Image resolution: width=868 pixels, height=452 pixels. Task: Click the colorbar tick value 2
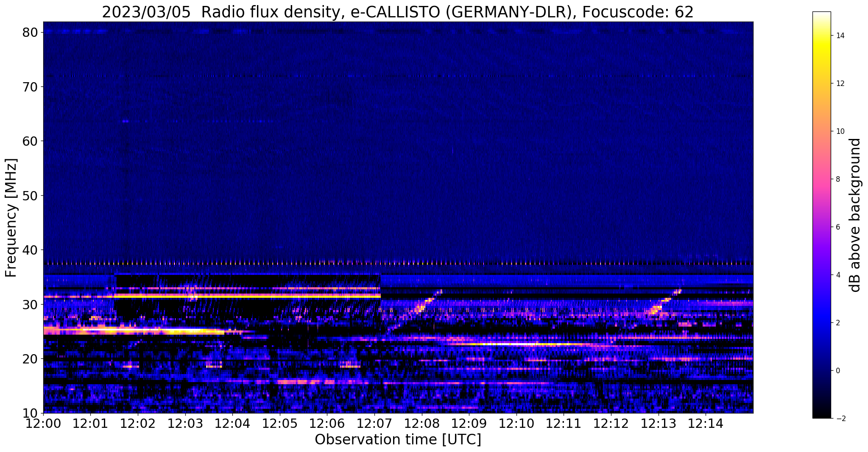point(837,323)
